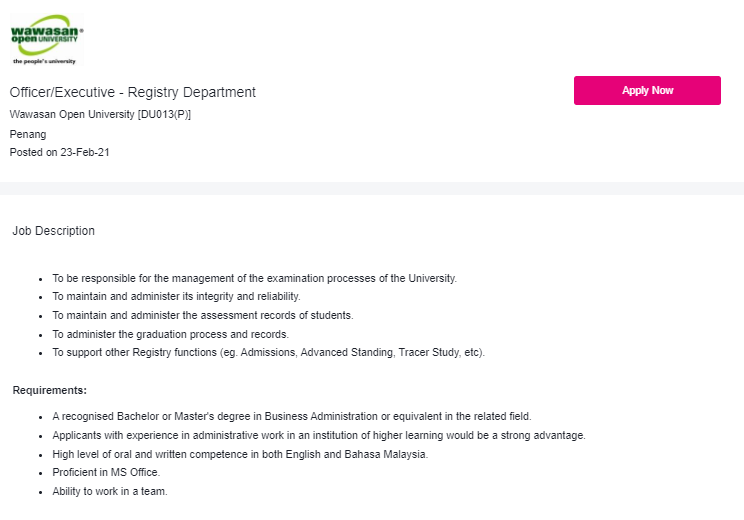Click the grey divider bar below the header
Image resolution: width=744 pixels, height=520 pixels.
(x=372, y=188)
